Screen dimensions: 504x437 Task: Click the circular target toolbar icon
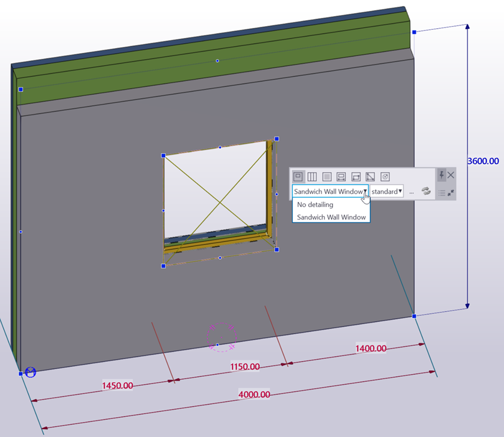pos(385,176)
